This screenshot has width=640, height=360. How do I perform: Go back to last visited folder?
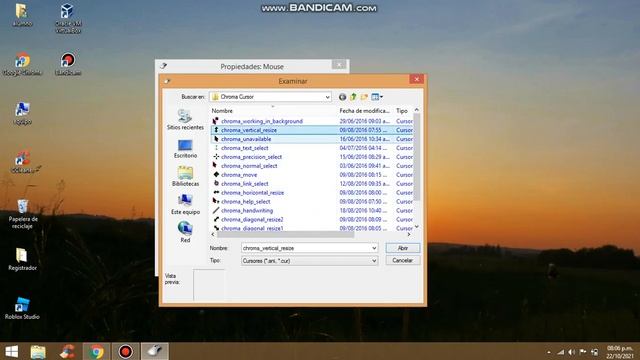tap(342, 97)
